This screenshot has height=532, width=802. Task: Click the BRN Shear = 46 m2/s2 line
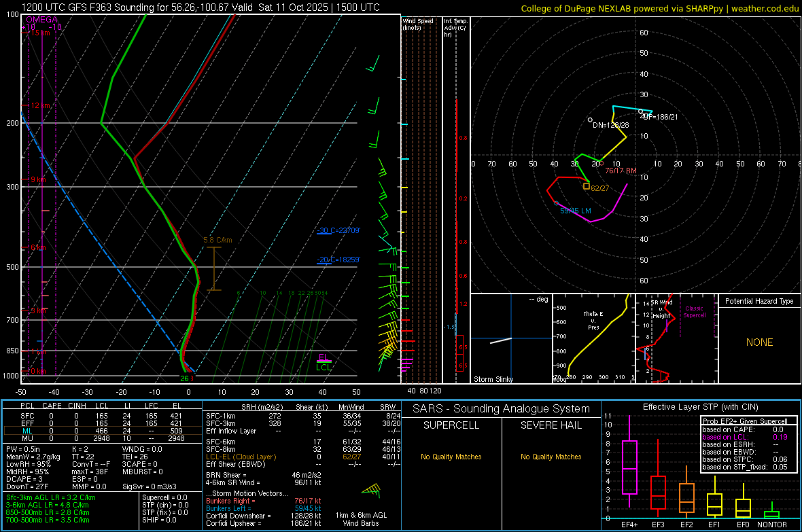click(264, 475)
